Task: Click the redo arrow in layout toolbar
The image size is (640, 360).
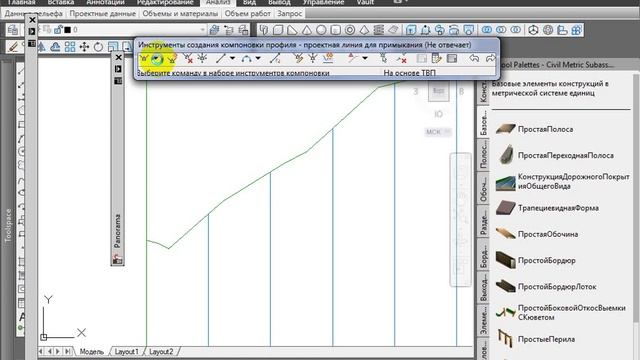Action: pyautogui.click(x=490, y=59)
